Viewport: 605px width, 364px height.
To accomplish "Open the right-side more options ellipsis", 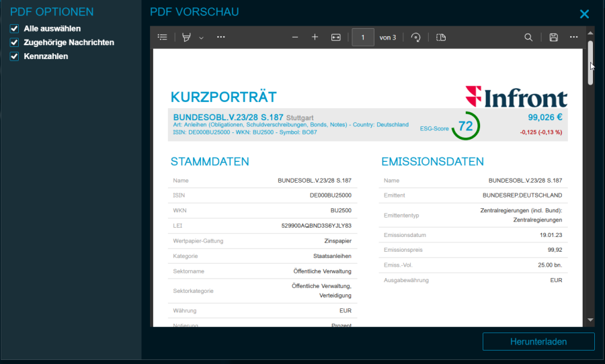I will (x=573, y=38).
